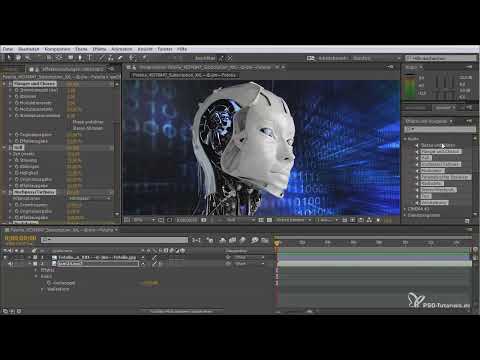This screenshot has width=480, height=360.
Task: Select Parametrischer Equalizer in effects list
Action: pyautogui.click(x=445, y=177)
